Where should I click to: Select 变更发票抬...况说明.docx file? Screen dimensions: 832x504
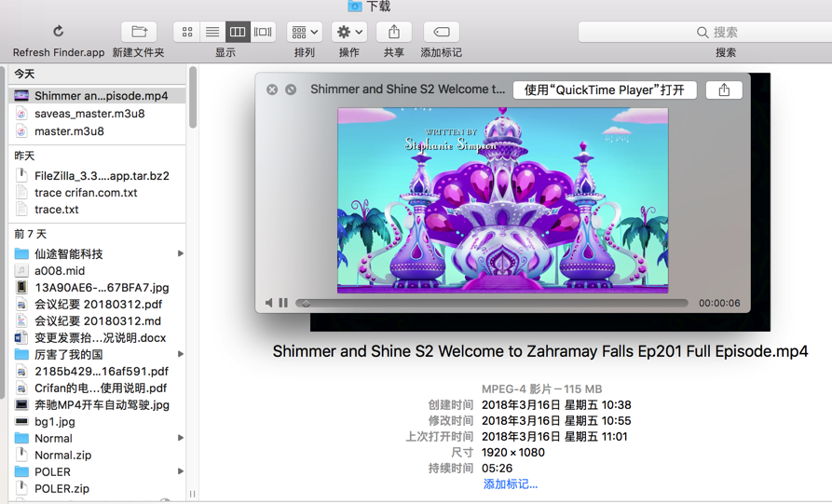click(x=97, y=337)
